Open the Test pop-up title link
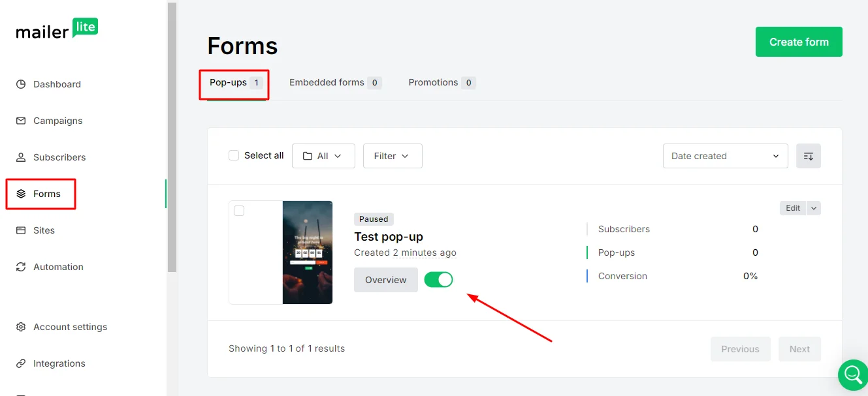Viewport: 868px width, 396px height. tap(389, 237)
